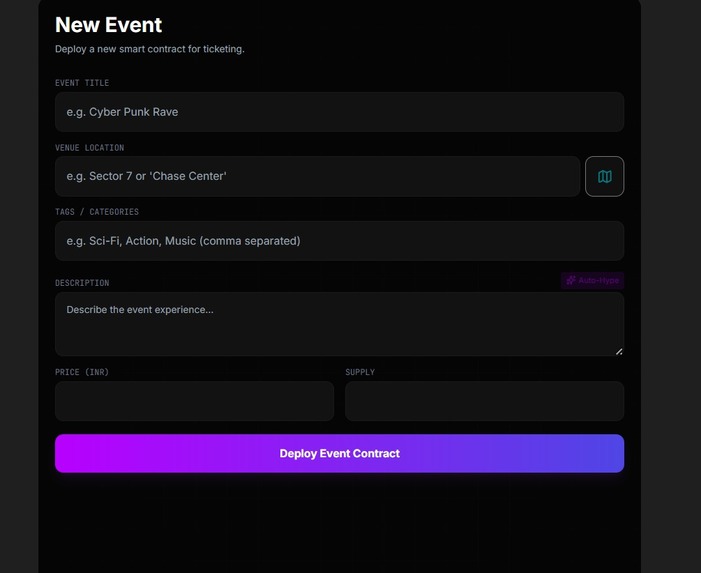Click the smart contract ticketing subtitle text
This screenshot has width=701, height=573.
pyautogui.click(x=150, y=49)
